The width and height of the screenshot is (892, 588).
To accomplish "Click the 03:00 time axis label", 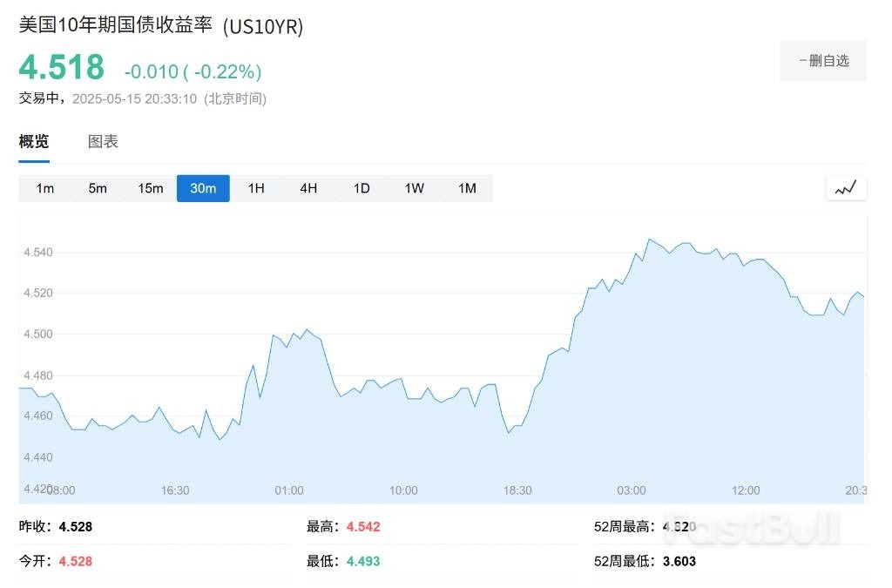I will coord(632,490).
